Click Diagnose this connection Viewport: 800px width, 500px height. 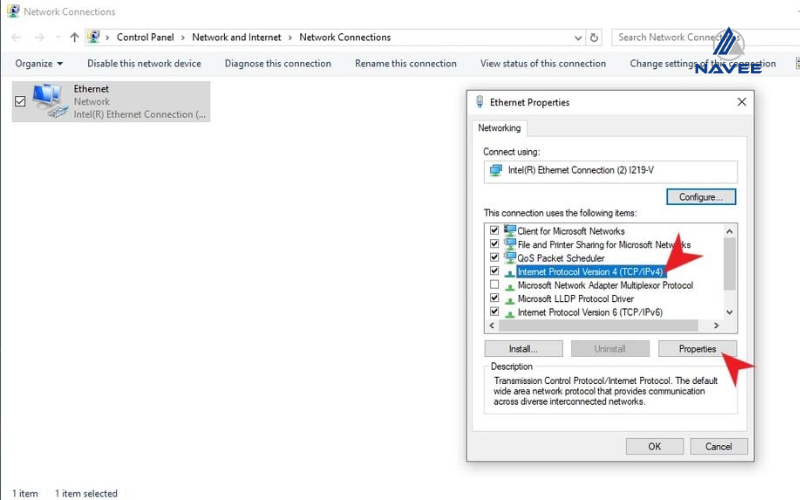[x=278, y=63]
